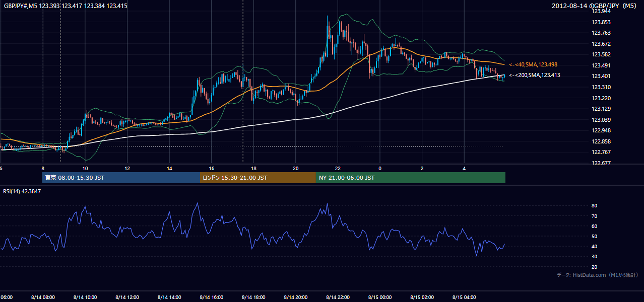
Task: Click the bottom 06:00 time label
Action: click(7, 297)
